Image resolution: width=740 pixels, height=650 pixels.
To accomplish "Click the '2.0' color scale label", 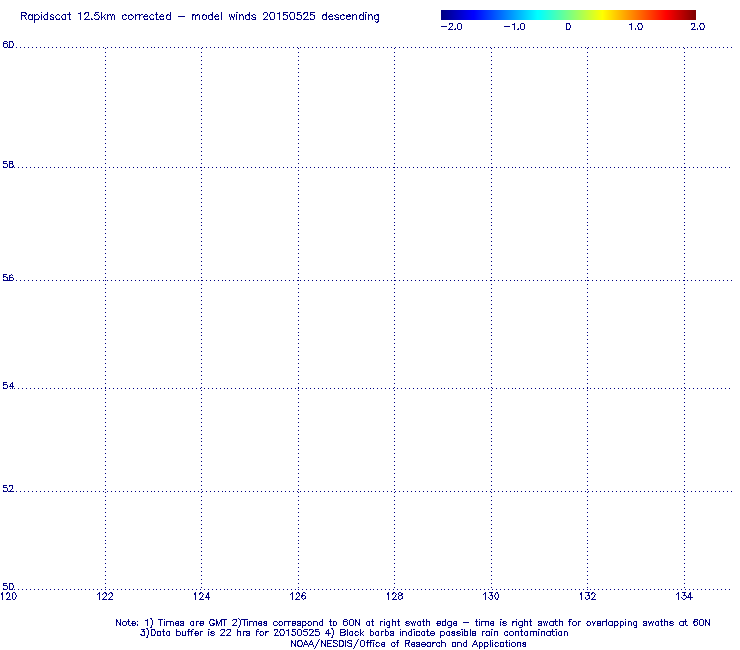I will click(698, 27).
